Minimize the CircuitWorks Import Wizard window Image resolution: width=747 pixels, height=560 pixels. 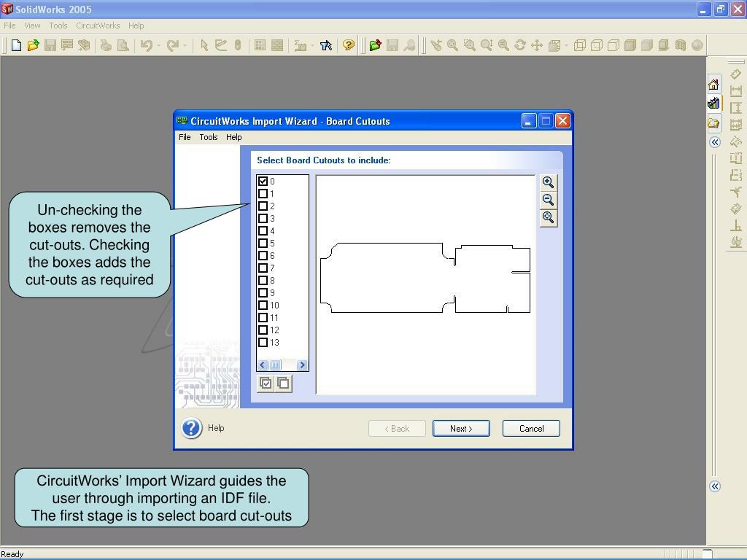[528, 121]
